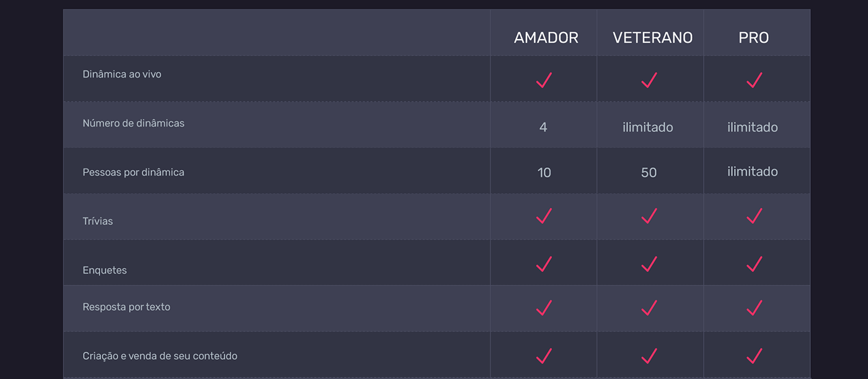The height and width of the screenshot is (379, 868).
Task: Click the Amador value 4 for dinâmicas
Action: [x=543, y=128]
